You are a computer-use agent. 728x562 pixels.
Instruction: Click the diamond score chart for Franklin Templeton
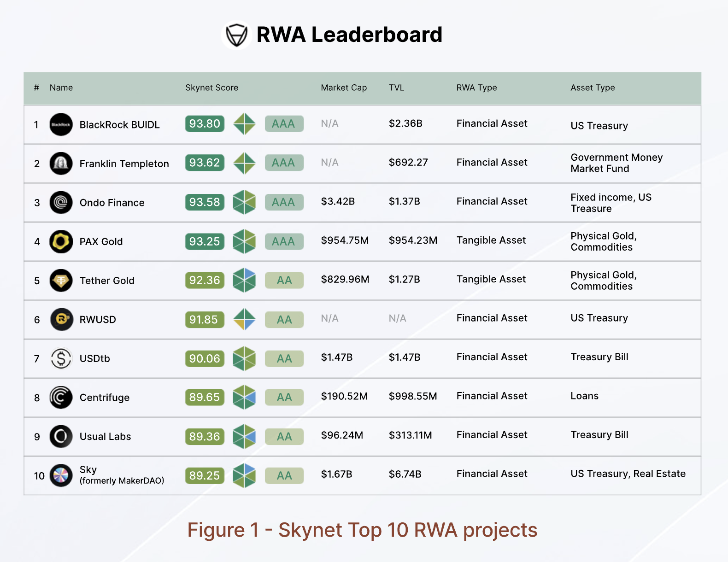(x=244, y=163)
